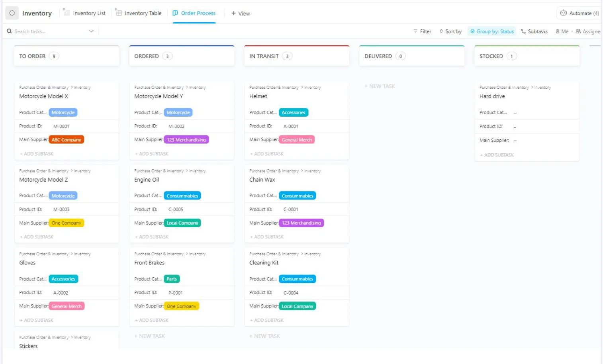Viewport: 603px width, 364px height.
Task: Click the ORDERED column header
Action: (x=182, y=56)
